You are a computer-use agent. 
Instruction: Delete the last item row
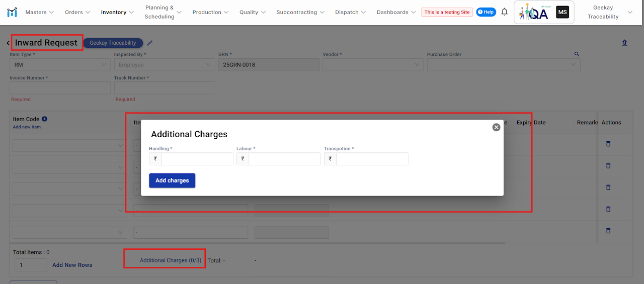click(608, 231)
